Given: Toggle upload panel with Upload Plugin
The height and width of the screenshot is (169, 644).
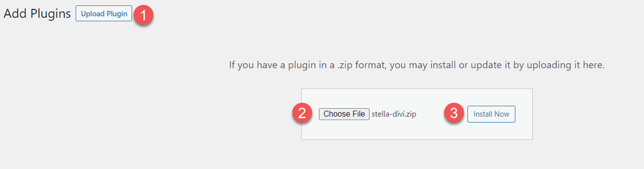Looking at the screenshot, I should click(x=104, y=14).
